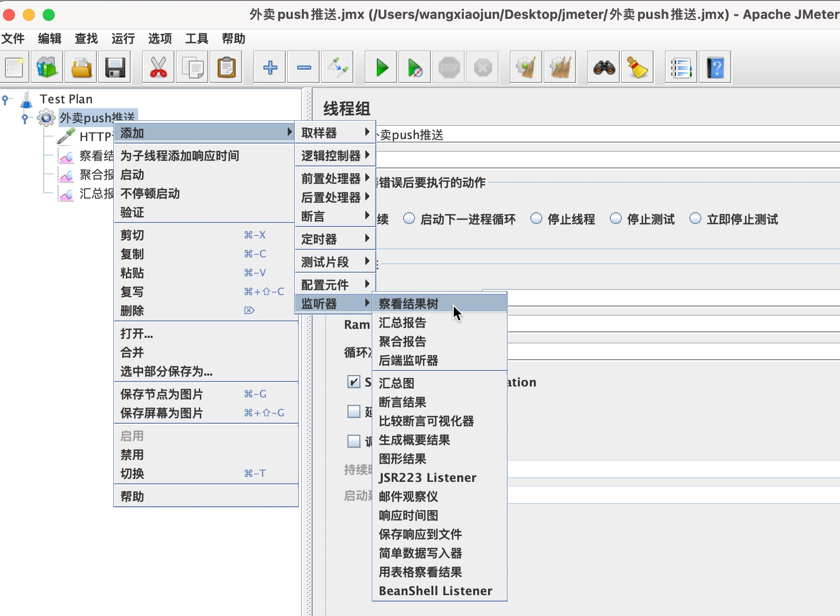The height and width of the screenshot is (616, 840).
Task: Select the 启动下一进程循环 radio button
Action: (409, 219)
